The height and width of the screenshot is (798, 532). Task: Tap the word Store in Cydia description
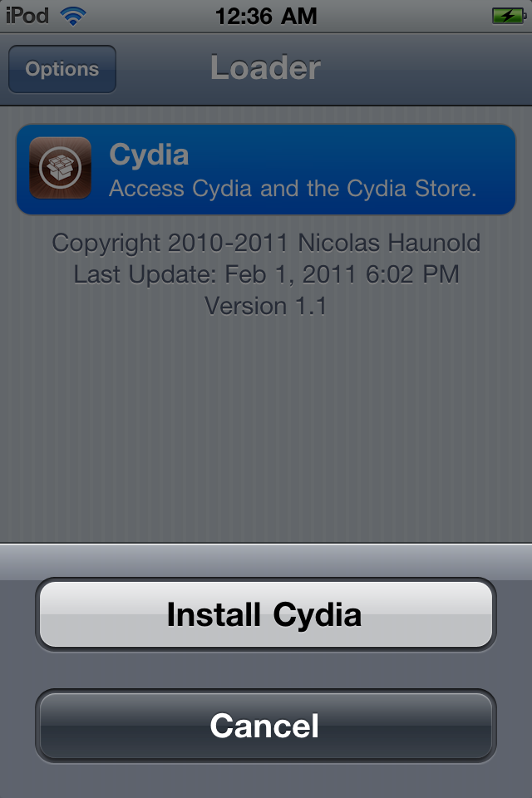point(446,189)
